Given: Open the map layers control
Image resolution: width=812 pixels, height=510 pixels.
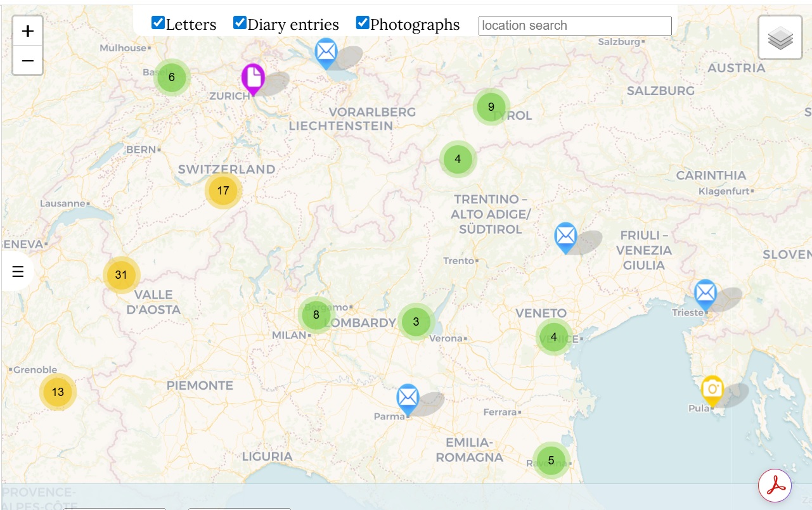Looking at the screenshot, I should pos(780,38).
